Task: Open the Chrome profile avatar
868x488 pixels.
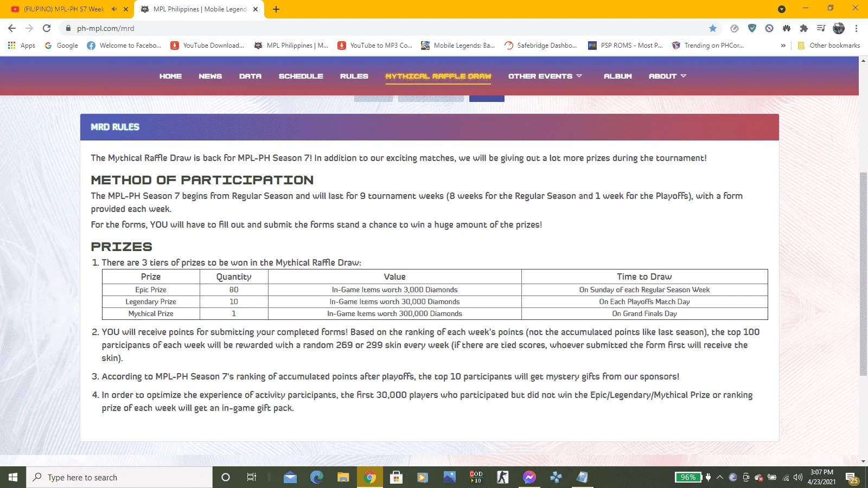Action: 839,28
